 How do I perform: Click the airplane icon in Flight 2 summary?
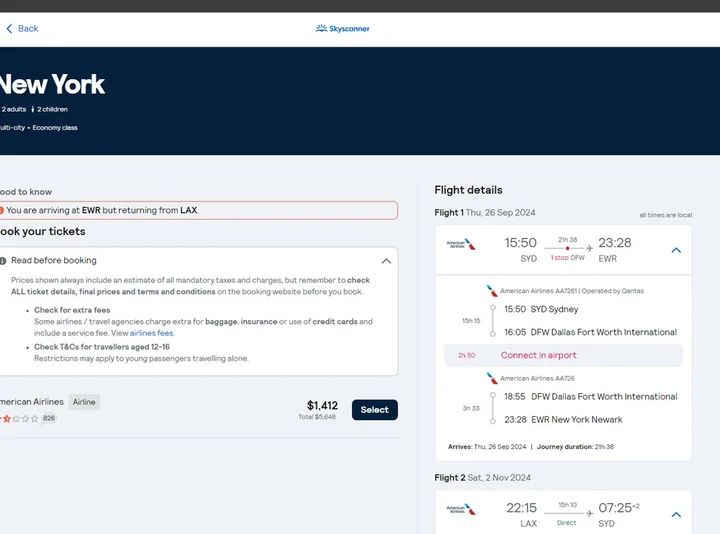point(590,513)
